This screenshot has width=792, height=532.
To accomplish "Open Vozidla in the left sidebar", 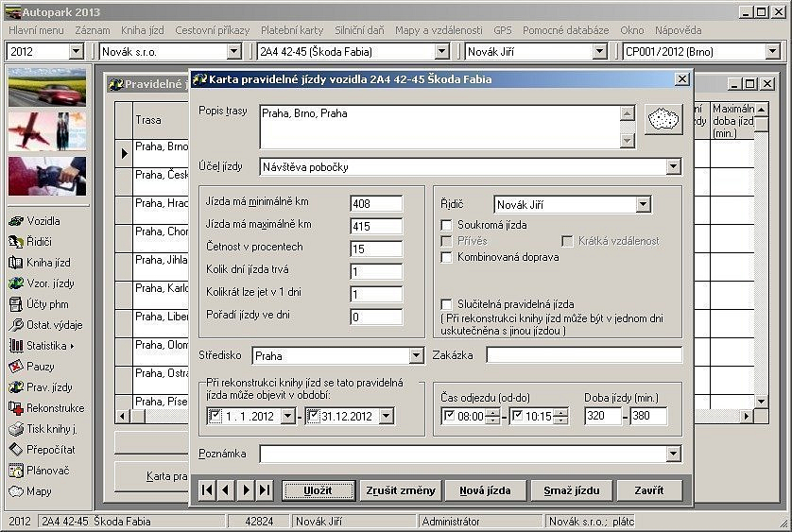I will 43,220.
